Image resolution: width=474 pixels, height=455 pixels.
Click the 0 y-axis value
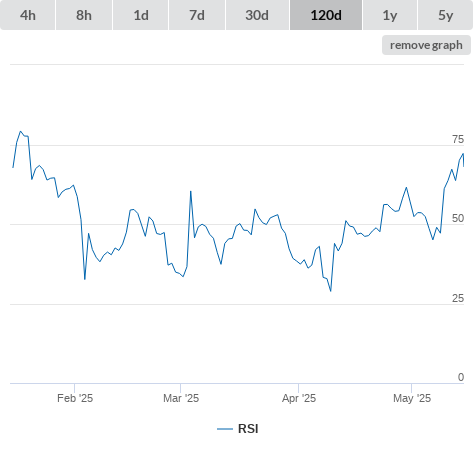click(x=461, y=377)
